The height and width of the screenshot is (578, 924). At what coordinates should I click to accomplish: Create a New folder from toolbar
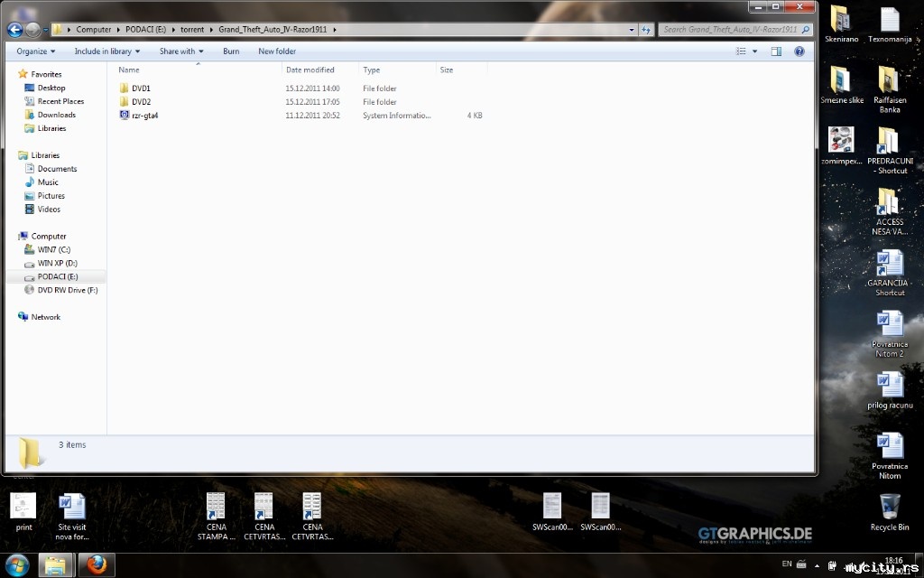pyautogui.click(x=277, y=51)
